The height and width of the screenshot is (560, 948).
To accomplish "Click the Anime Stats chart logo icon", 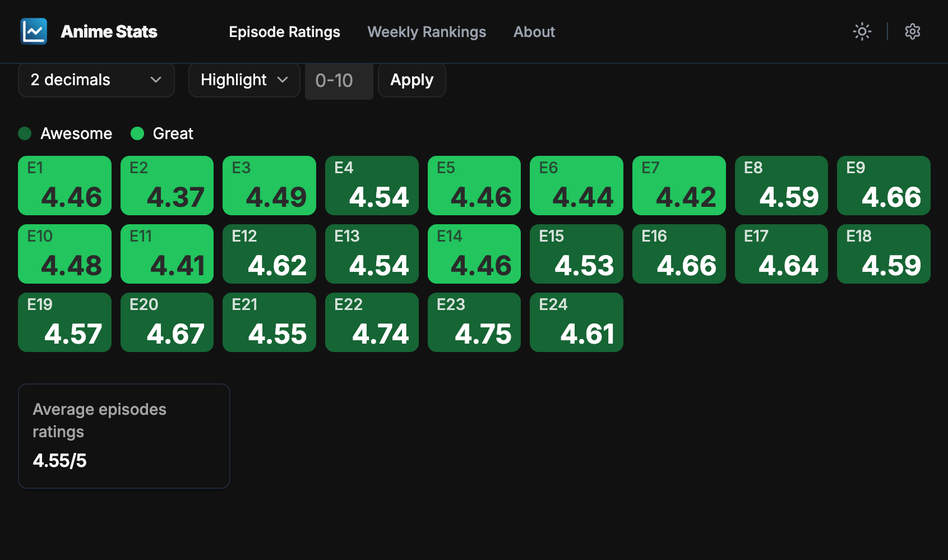I will pos(34,31).
